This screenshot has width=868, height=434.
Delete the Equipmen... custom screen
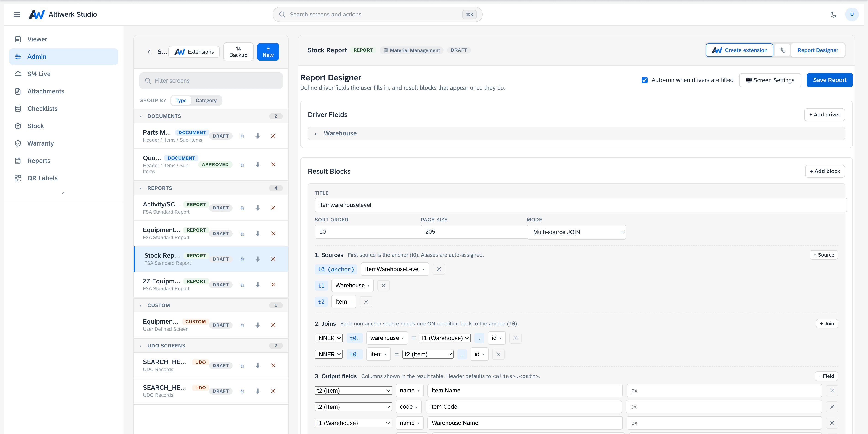click(273, 325)
